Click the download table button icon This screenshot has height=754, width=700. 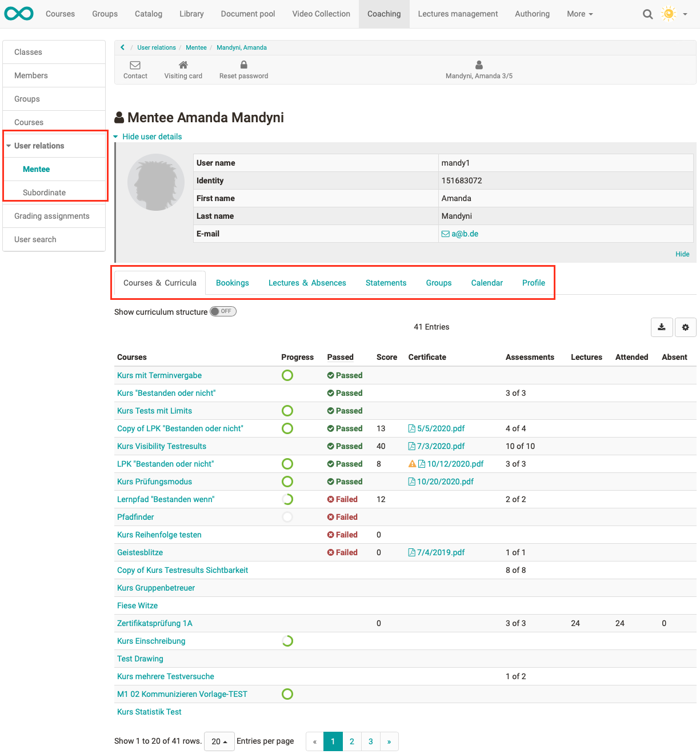click(x=661, y=327)
